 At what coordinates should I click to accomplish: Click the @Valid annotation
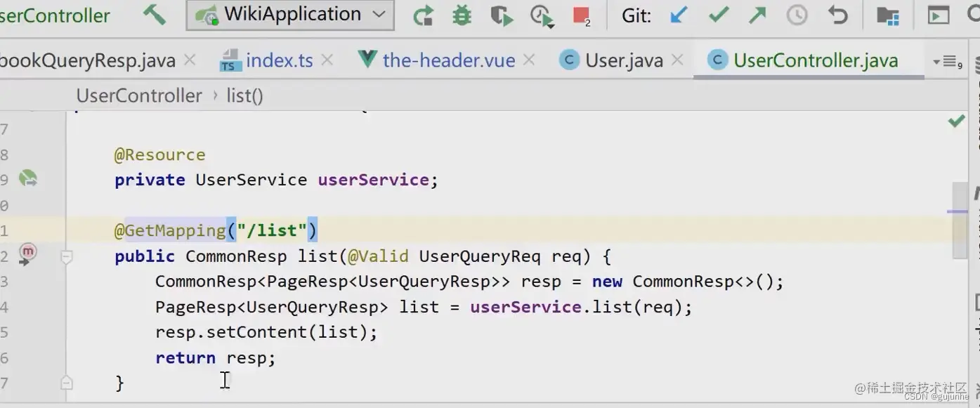click(378, 256)
